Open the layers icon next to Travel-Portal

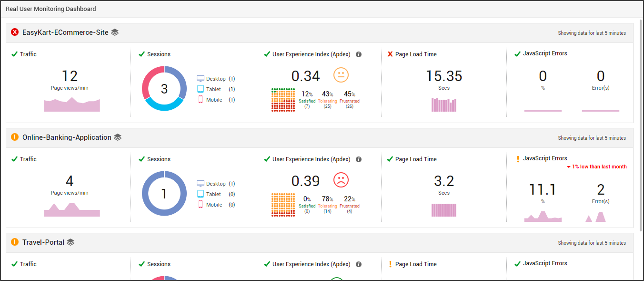click(70, 242)
